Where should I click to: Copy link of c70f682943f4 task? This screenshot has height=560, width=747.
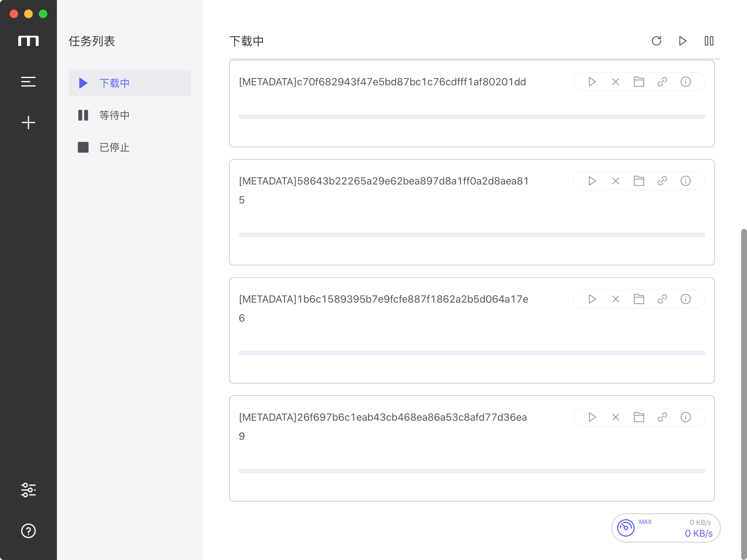pos(662,82)
